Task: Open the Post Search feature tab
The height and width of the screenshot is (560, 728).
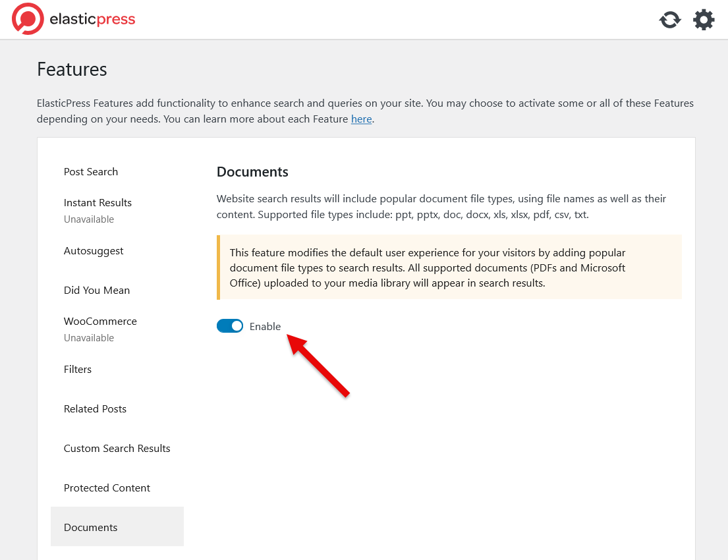Action: (91, 172)
